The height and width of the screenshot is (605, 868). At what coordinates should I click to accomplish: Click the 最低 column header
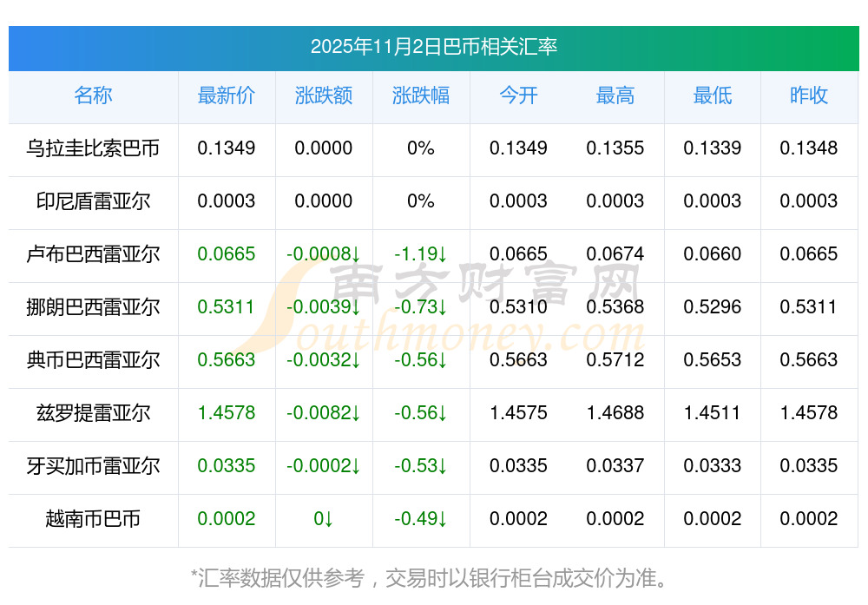click(x=713, y=95)
